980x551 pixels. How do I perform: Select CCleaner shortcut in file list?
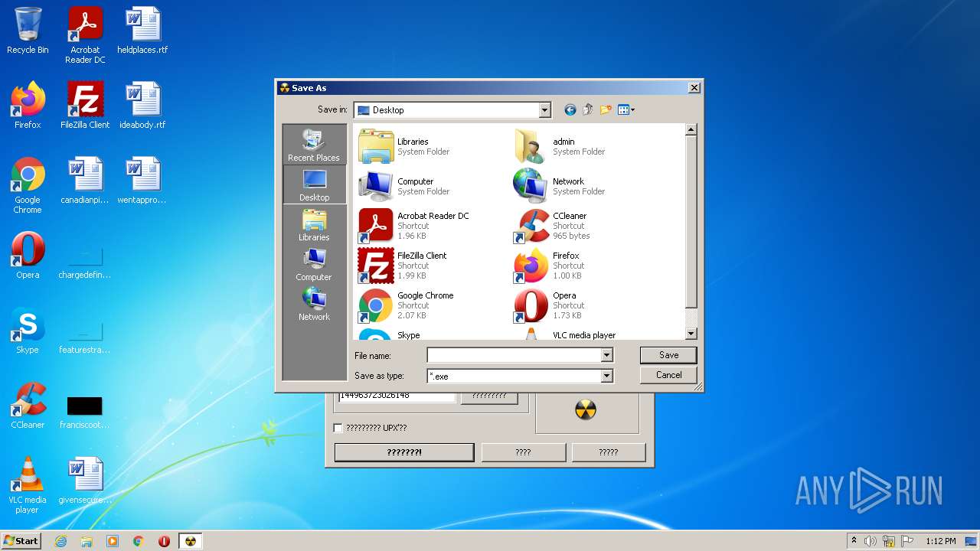click(551, 226)
